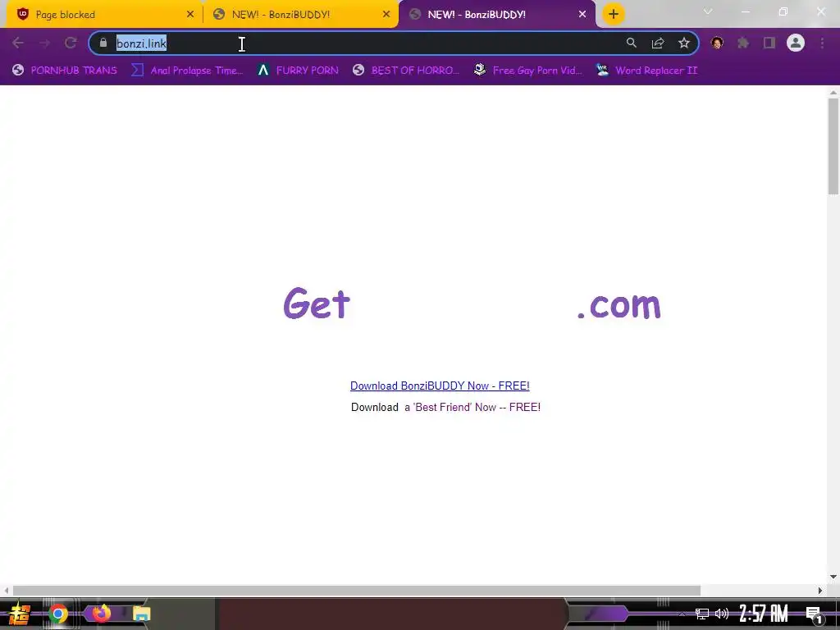
Task: Click the vertical scrollbar thumb
Action: click(x=833, y=146)
